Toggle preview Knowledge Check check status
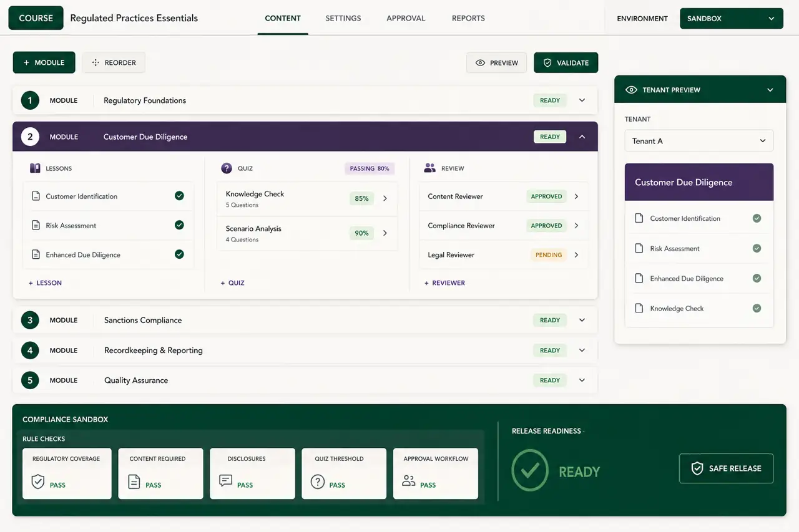This screenshot has width=799, height=532. (x=757, y=308)
